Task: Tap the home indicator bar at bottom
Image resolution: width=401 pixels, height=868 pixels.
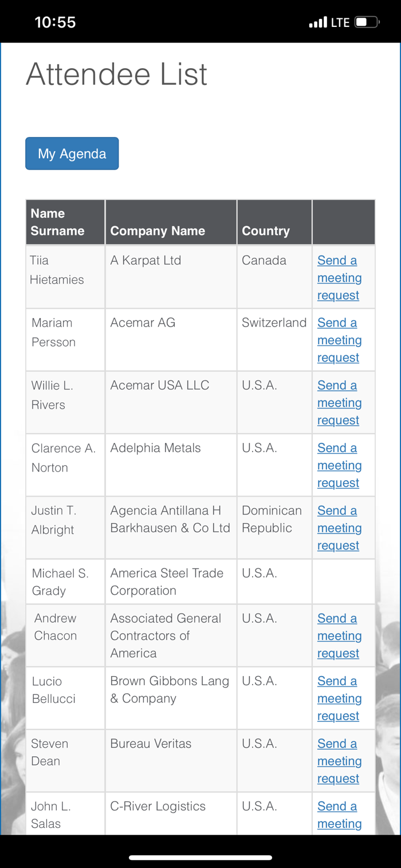Action: [200, 858]
